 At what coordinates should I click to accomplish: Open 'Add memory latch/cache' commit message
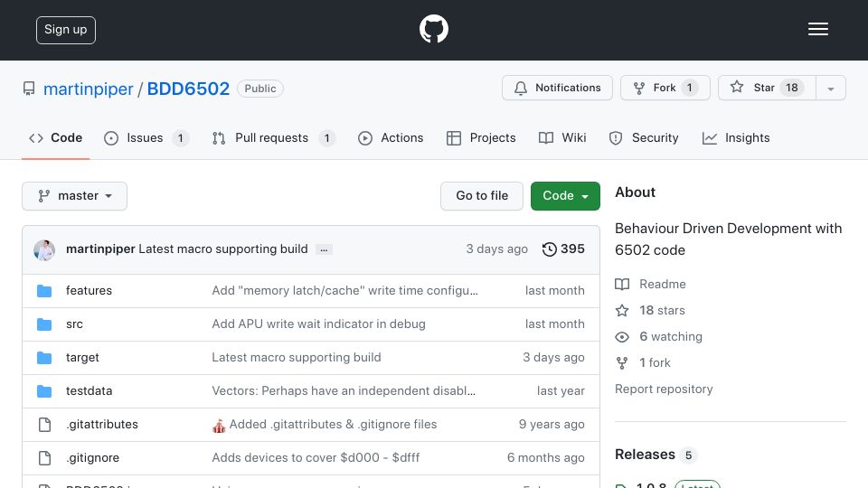click(x=344, y=291)
